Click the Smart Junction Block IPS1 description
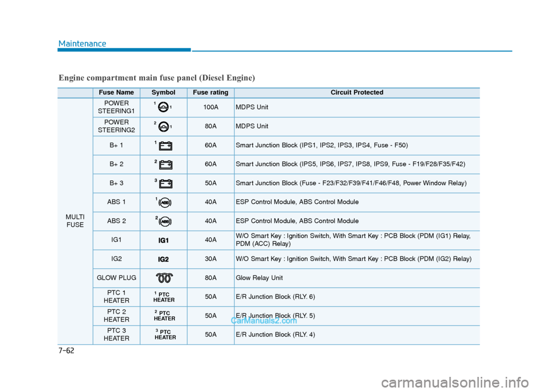 [322, 146]
